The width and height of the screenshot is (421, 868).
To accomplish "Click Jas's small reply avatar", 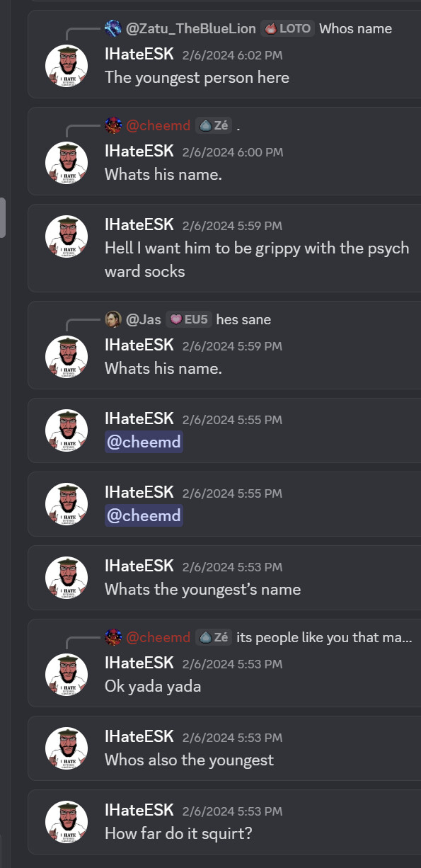I will 113,319.
